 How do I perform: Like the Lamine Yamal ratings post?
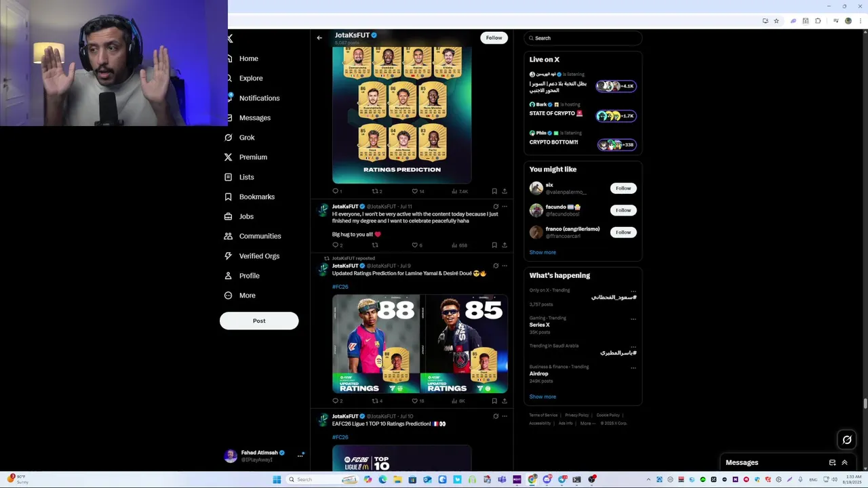[415, 401]
